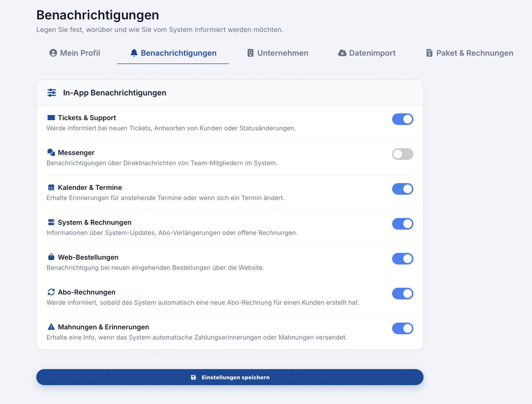Image resolution: width=532 pixels, height=404 pixels.
Task: Disable the Web-Bestellungen toggle
Action: (x=402, y=259)
